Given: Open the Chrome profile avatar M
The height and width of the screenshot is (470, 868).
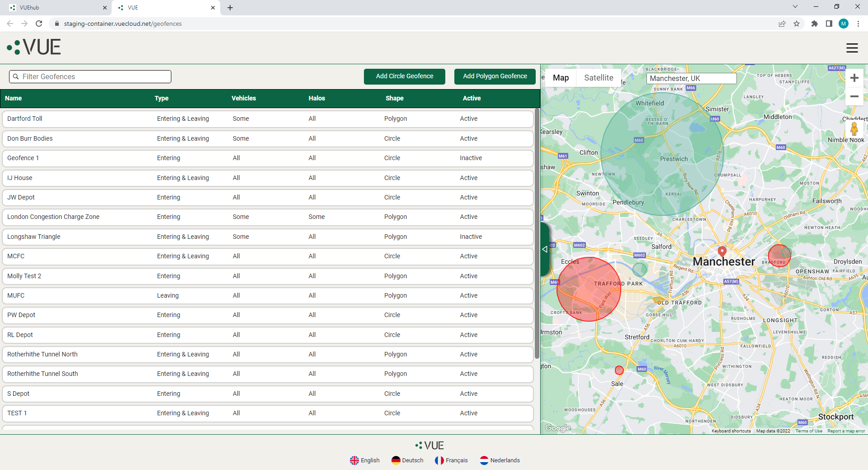Looking at the screenshot, I should tap(844, 24).
